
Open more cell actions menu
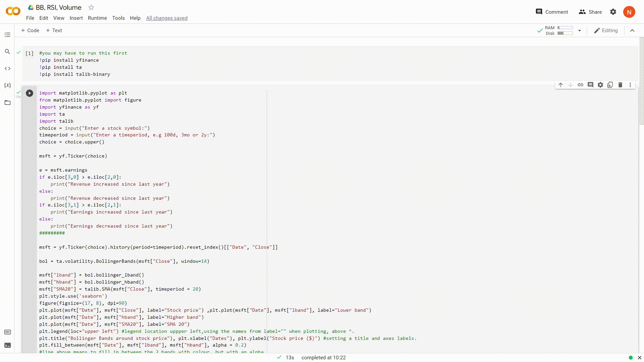(630, 85)
